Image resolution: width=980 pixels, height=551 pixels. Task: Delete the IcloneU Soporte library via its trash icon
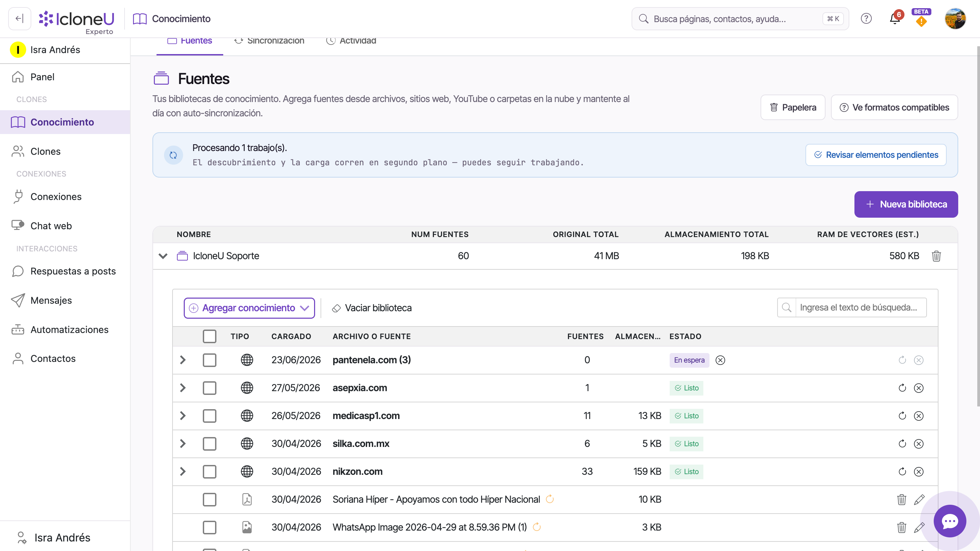coord(936,256)
